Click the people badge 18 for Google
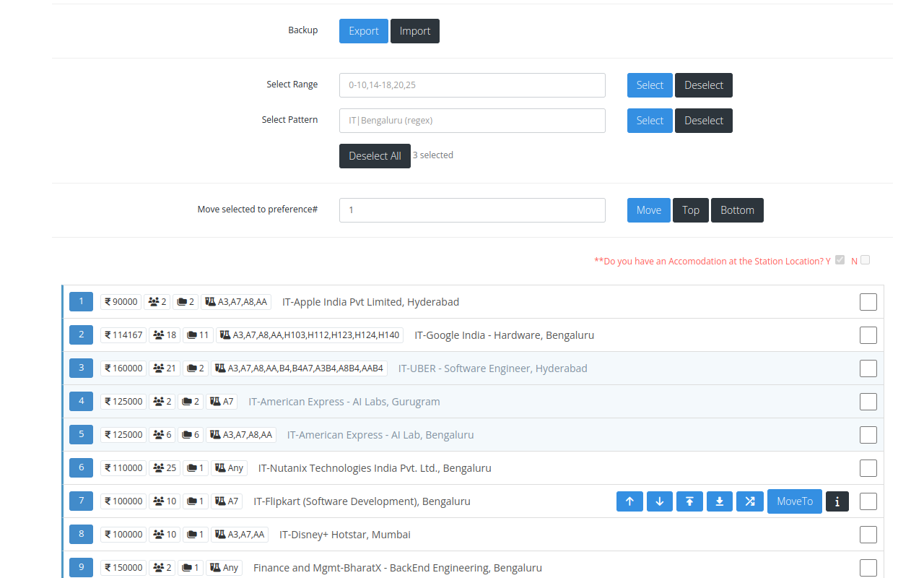 point(165,335)
